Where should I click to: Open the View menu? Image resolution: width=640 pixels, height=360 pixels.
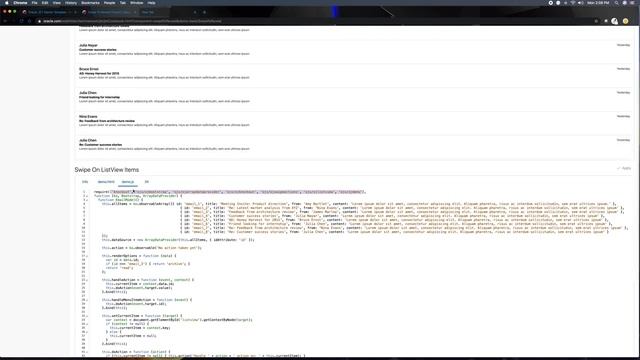pos(57,3)
